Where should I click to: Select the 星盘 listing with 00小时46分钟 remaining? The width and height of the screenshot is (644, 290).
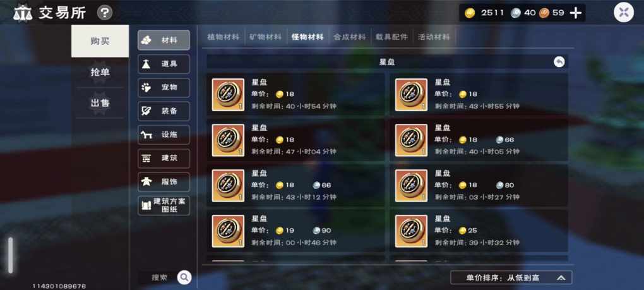point(295,231)
